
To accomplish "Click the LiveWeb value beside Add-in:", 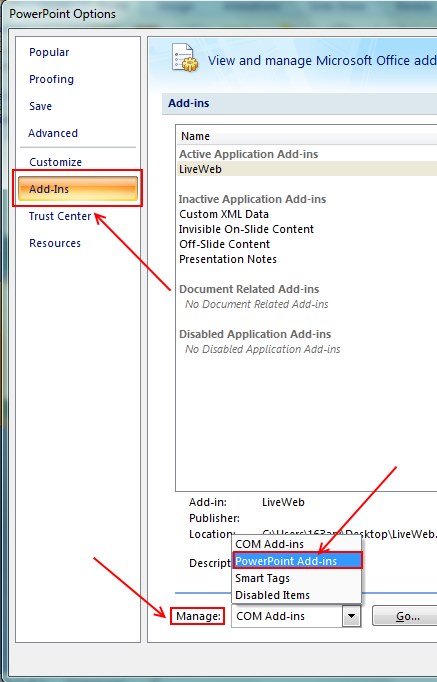I will (284, 502).
